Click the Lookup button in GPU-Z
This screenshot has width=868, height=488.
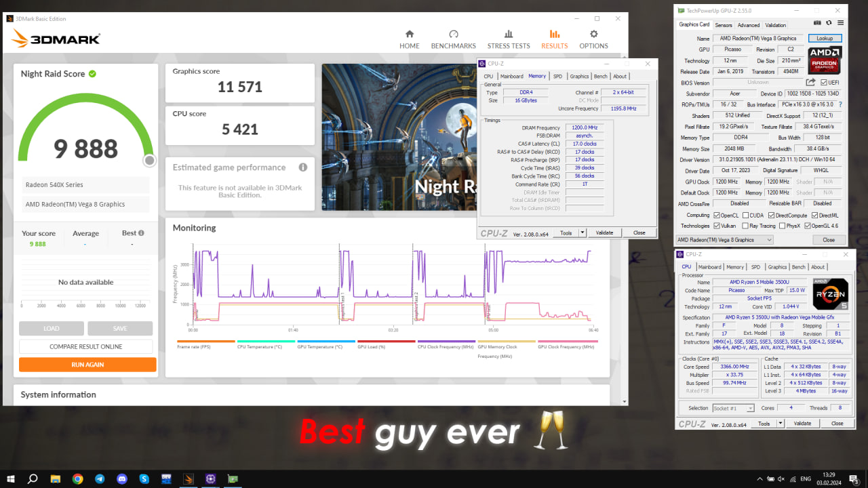pyautogui.click(x=825, y=39)
